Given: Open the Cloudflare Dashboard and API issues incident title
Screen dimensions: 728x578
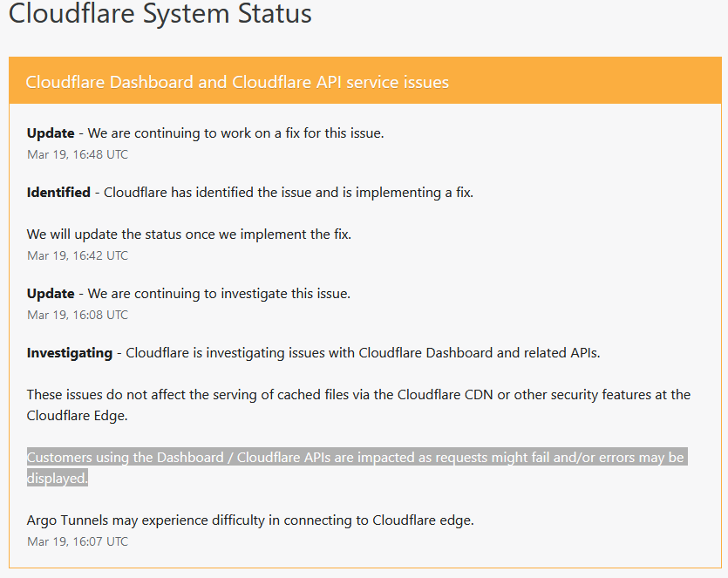Looking at the screenshot, I should click(237, 82).
